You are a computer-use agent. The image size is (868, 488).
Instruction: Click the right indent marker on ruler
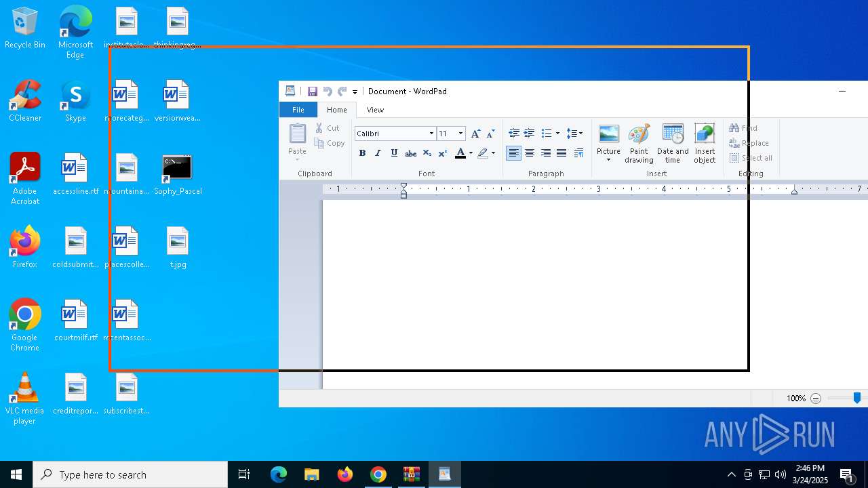coord(794,192)
